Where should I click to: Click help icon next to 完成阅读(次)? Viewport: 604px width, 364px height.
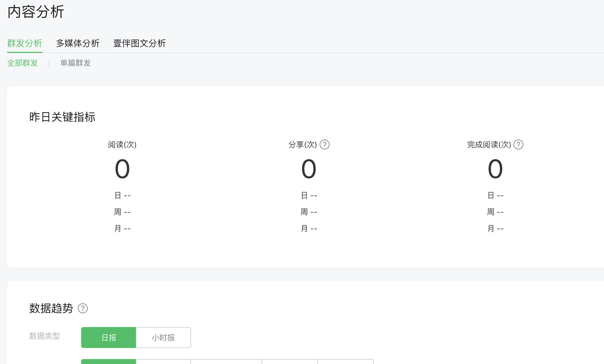pos(518,144)
